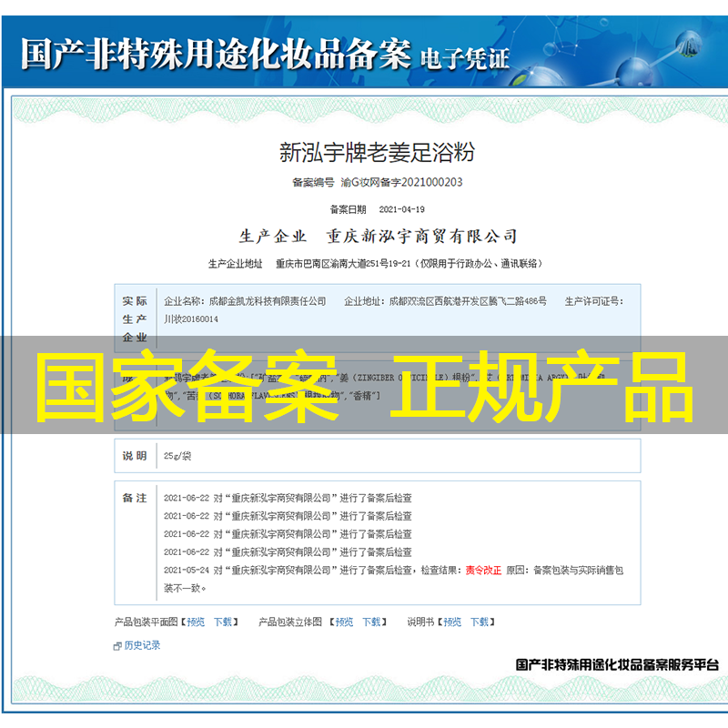Preview the 说明书 document

452,622
